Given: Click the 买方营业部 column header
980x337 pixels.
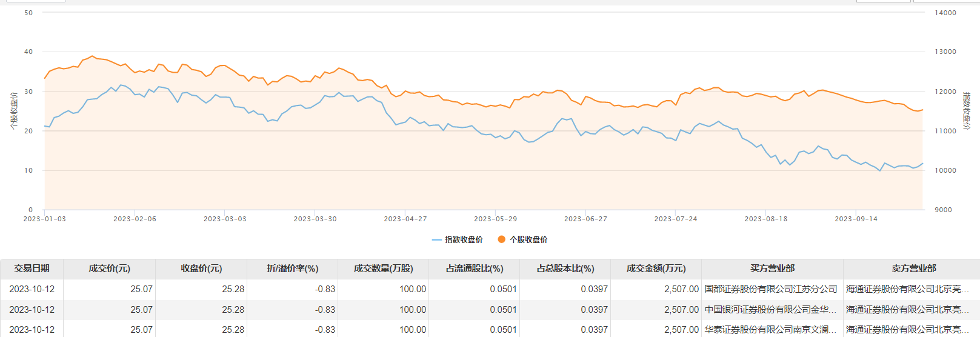Looking at the screenshot, I should pos(772,269).
